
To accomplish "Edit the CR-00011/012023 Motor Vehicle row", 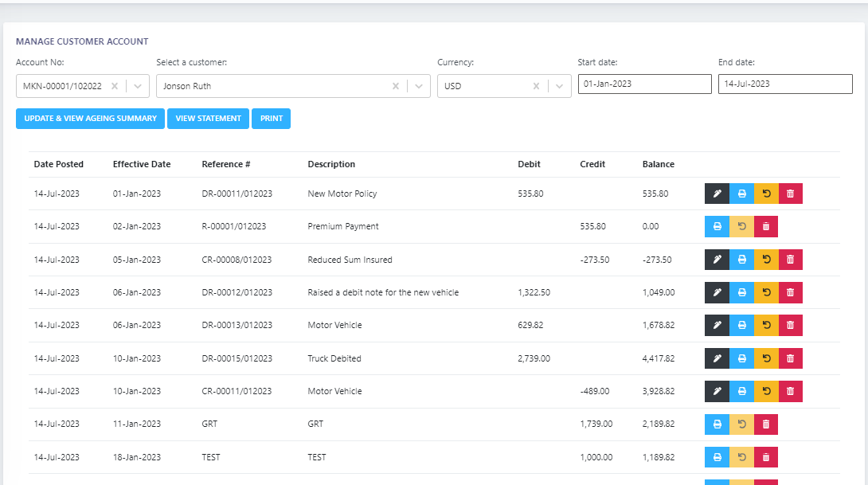I will click(x=717, y=392).
